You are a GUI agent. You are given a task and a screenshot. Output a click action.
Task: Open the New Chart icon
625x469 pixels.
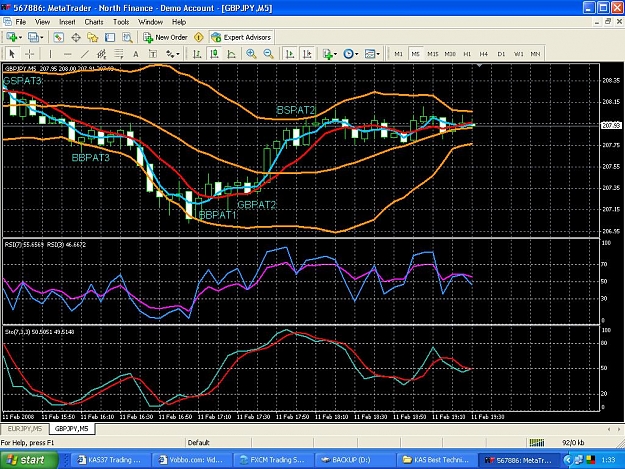coord(11,37)
